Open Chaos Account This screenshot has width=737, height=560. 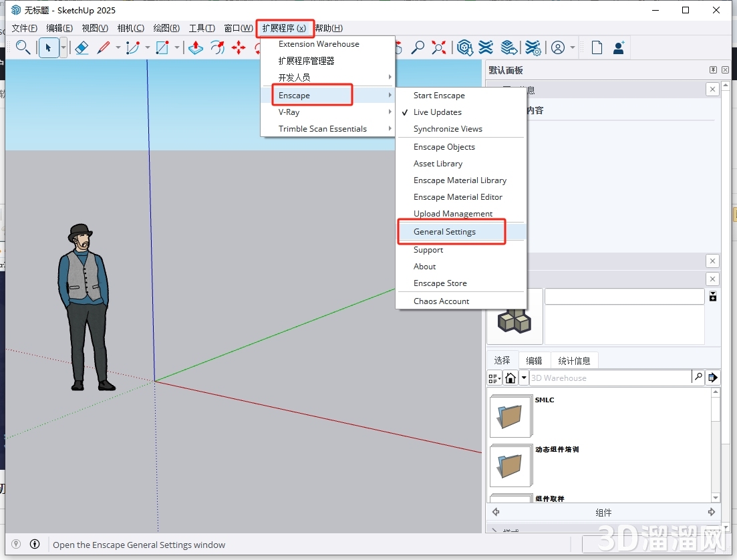pos(460,301)
